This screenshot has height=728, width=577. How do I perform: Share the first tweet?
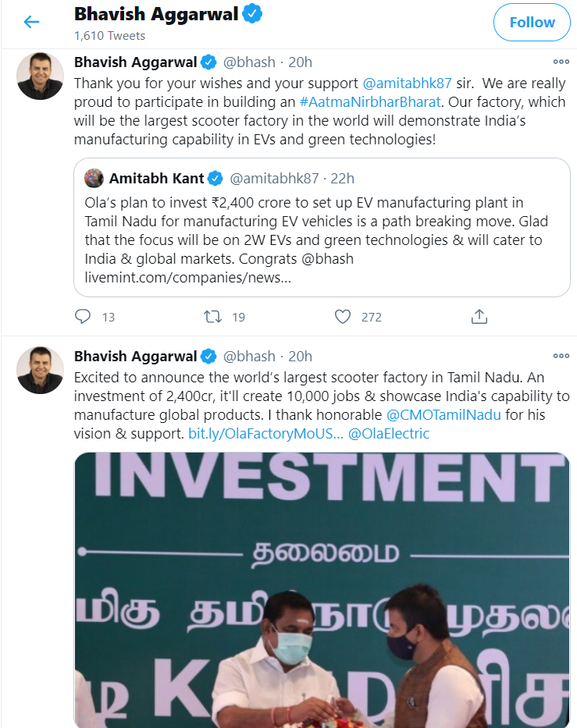pyautogui.click(x=479, y=317)
